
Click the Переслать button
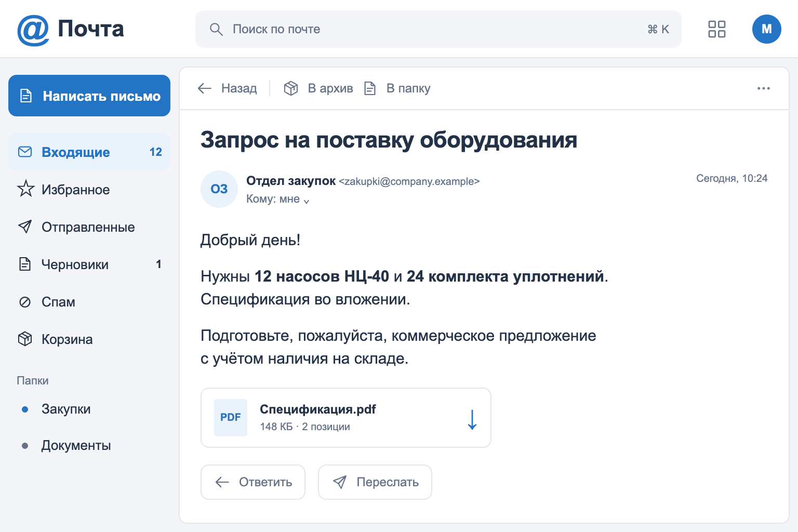(375, 482)
